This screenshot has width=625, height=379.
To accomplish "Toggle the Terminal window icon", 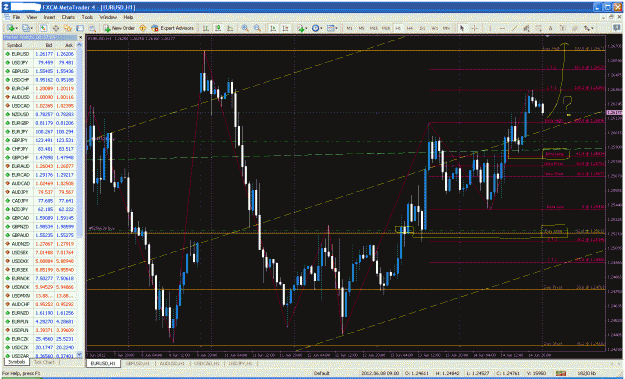I will 80,28.
